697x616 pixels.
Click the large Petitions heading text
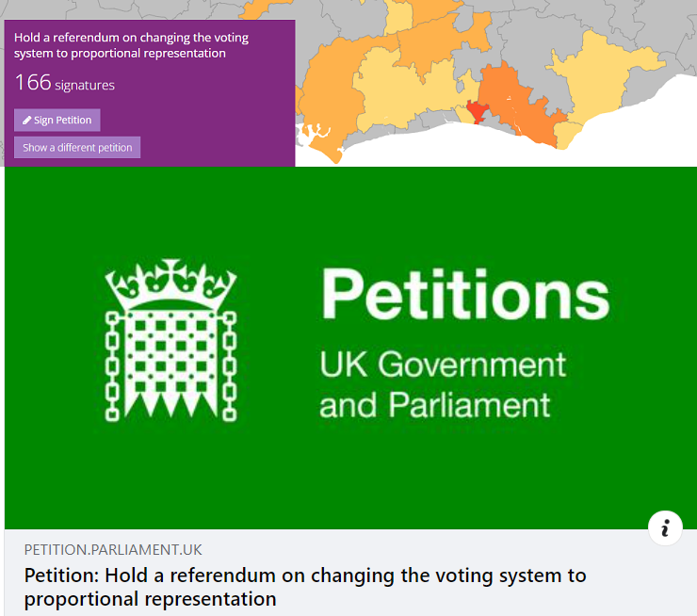(x=465, y=295)
